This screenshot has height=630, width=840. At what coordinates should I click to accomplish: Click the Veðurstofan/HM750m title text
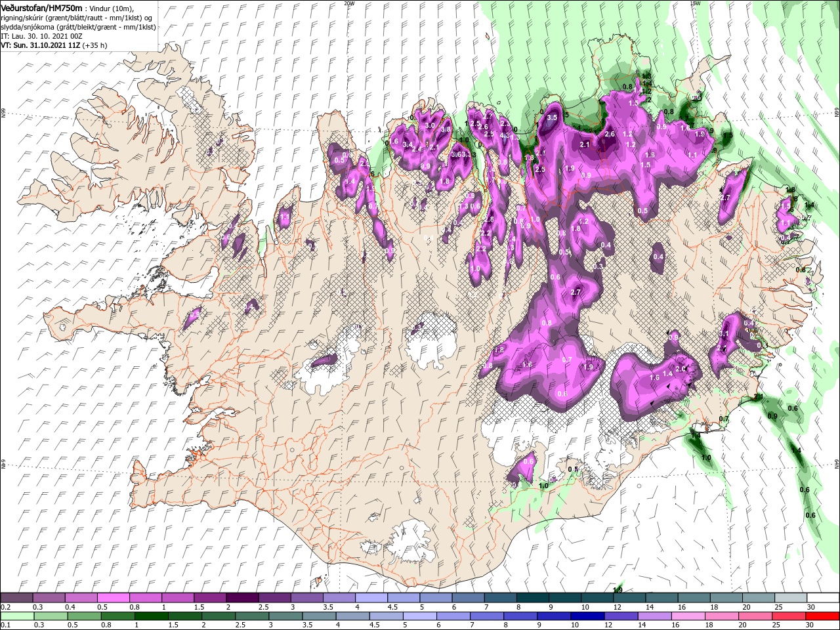coord(42,7)
